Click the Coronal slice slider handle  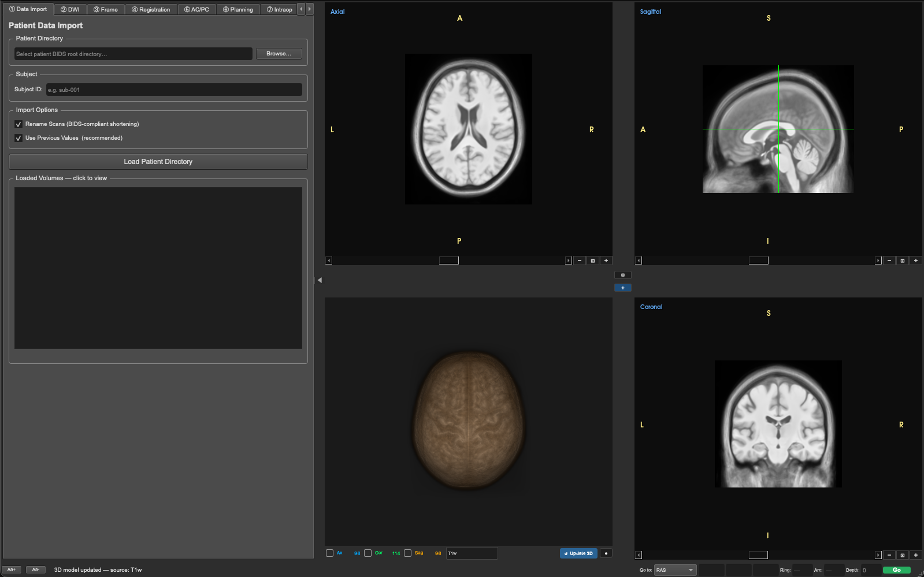758,555
